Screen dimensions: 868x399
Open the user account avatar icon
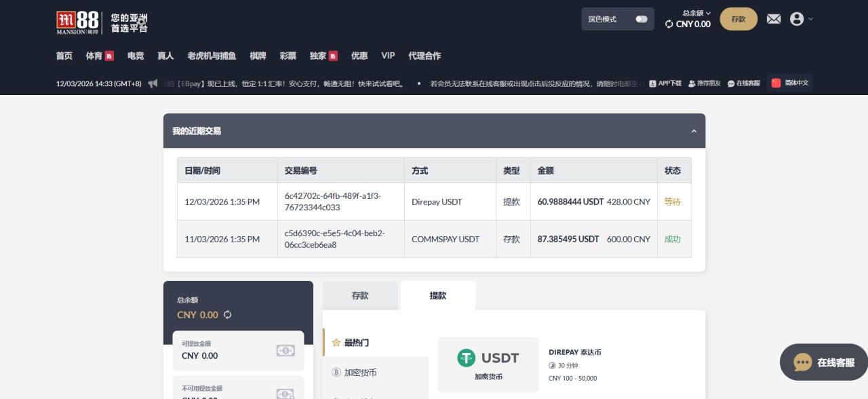pyautogui.click(x=797, y=19)
